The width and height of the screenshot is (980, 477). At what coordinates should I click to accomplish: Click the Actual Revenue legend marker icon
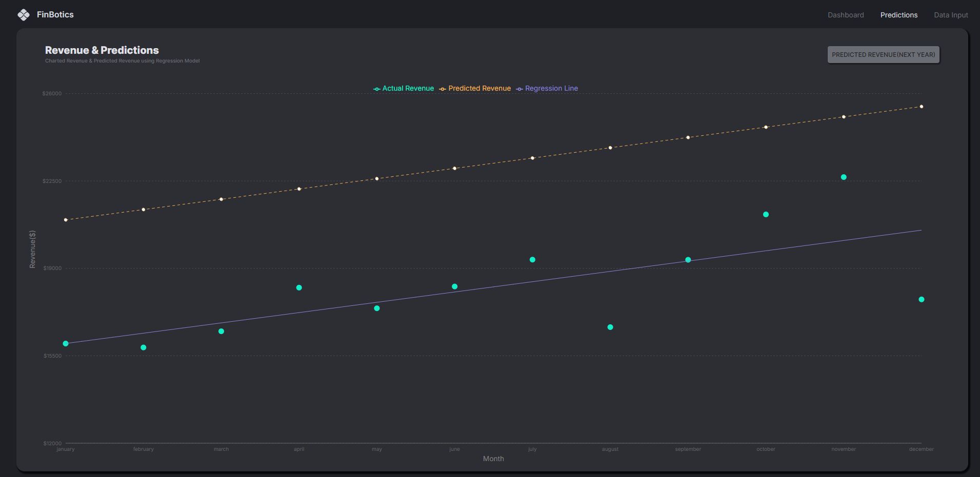[x=377, y=89]
